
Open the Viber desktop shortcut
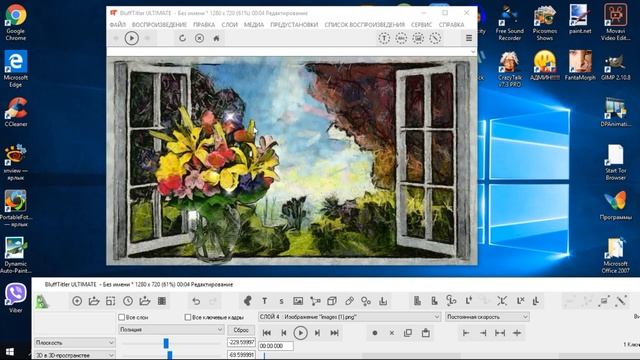pyautogui.click(x=16, y=298)
